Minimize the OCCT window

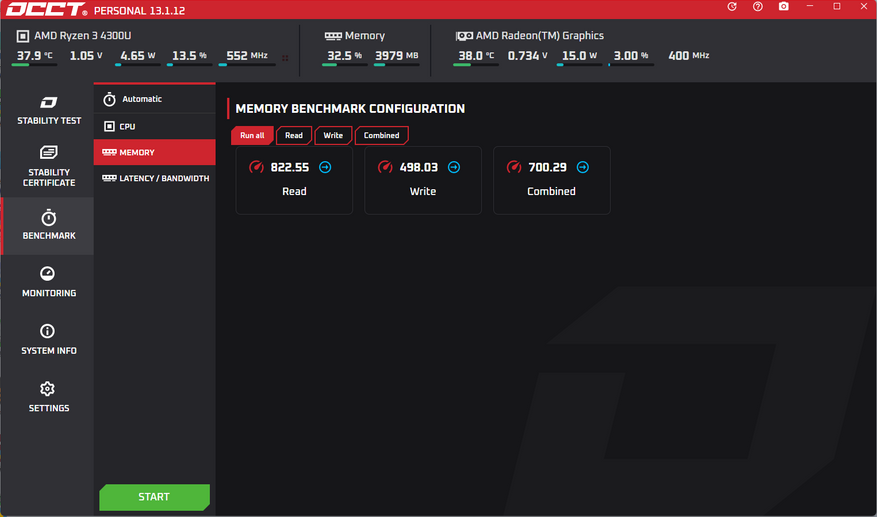pos(810,6)
